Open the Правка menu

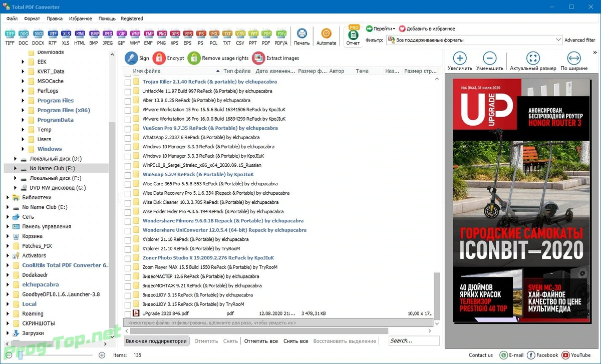(55, 19)
